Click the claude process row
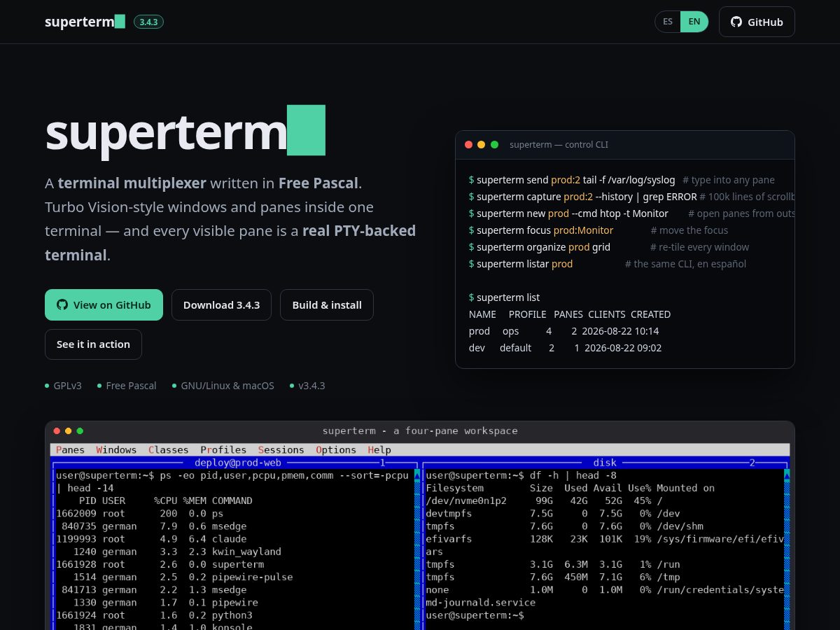 (151, 539)
